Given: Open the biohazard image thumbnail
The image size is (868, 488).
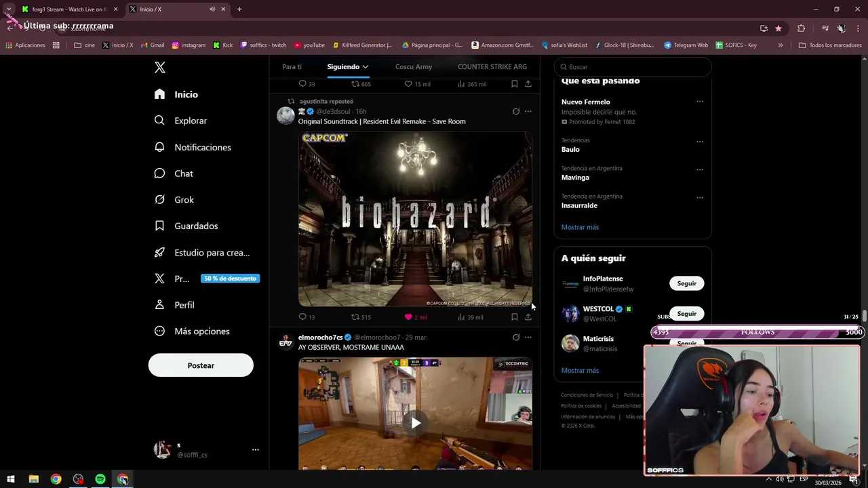Looking at the screenshot, I should [x=415, y=220].
